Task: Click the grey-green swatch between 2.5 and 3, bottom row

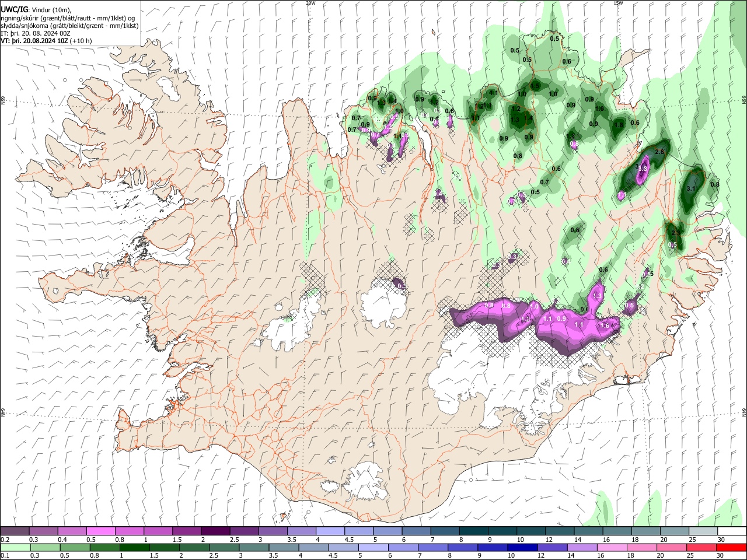Action: pos(223,547)
